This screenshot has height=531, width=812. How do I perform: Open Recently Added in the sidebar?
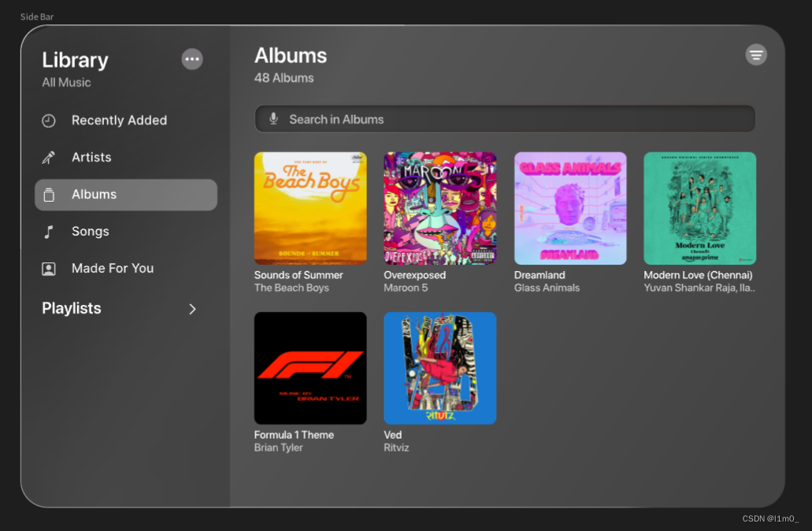[x=126, y=121]
